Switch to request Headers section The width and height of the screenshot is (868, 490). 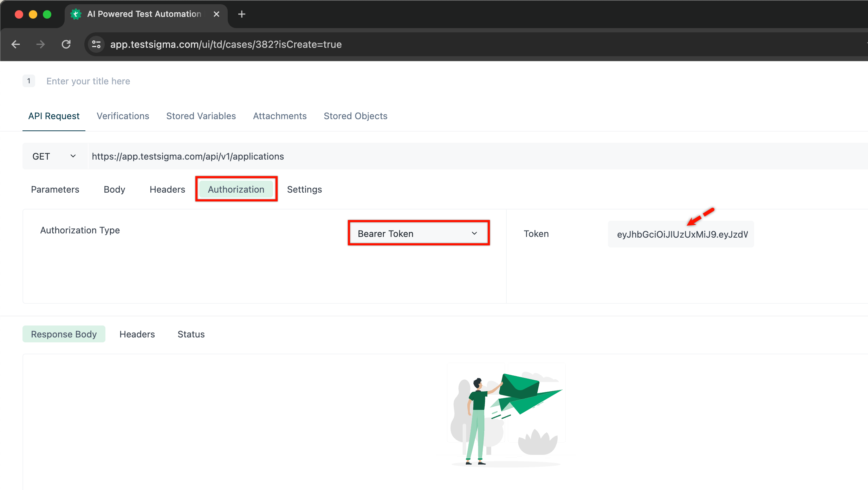point(167,189)
